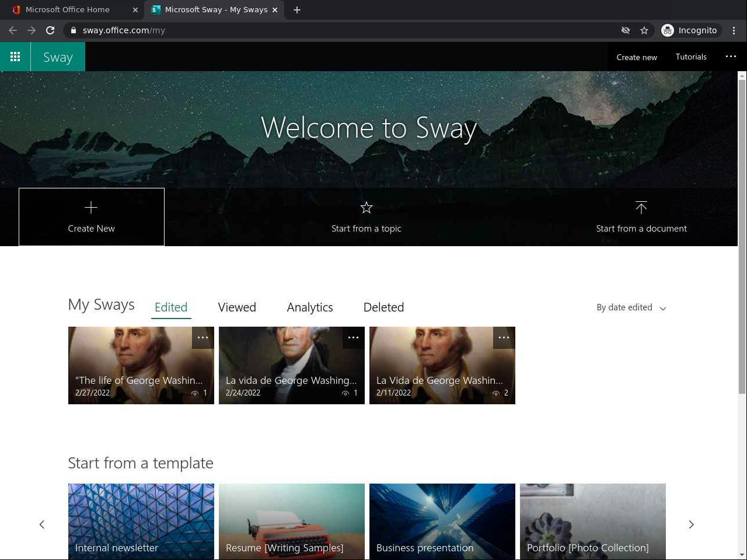Open more options on 2/24/2022 Sway card
This screenshot has width=747, height=560.
[354, 338]
